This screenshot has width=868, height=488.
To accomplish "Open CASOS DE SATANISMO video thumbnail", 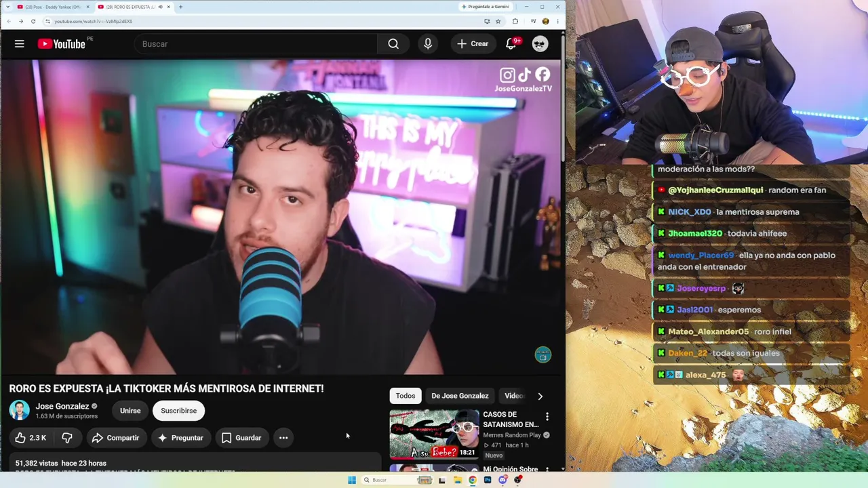I will [434, 434].
